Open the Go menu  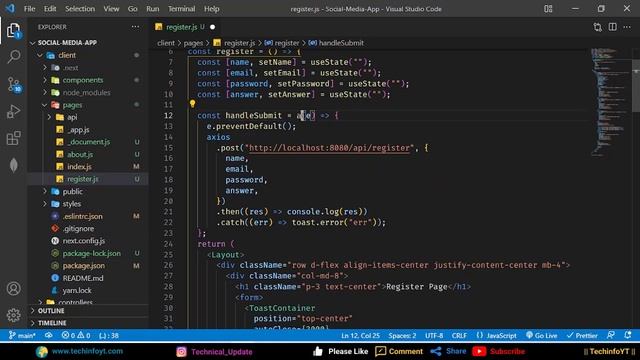pos(132,9)
